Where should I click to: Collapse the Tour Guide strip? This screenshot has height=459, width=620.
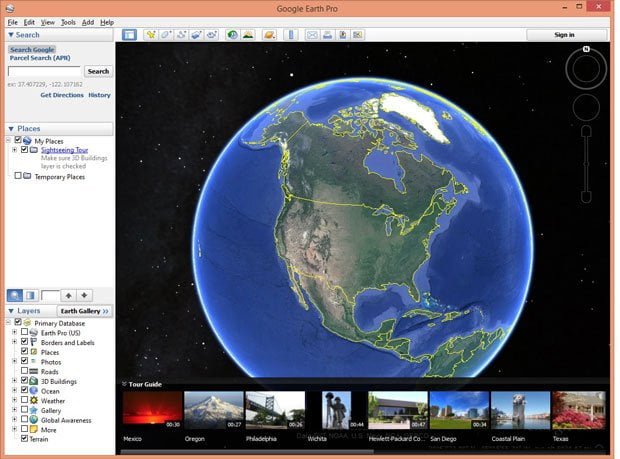pos(124,384)
